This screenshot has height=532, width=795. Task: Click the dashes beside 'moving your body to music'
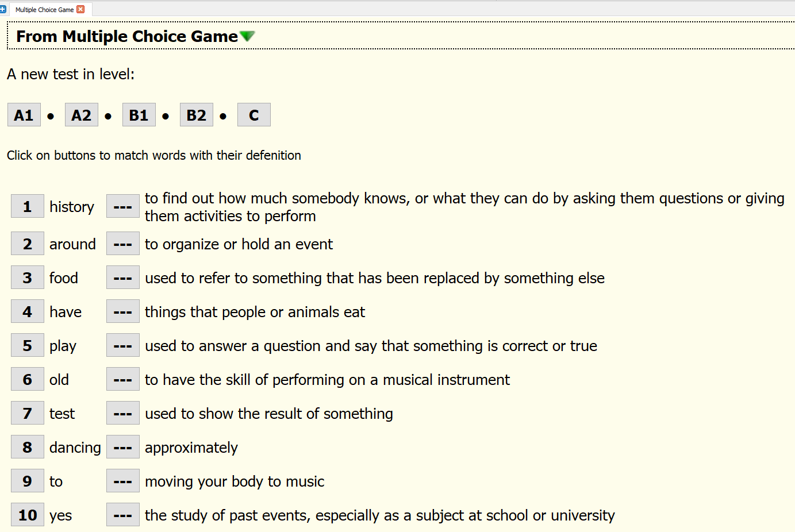click(x=122, y=481)
